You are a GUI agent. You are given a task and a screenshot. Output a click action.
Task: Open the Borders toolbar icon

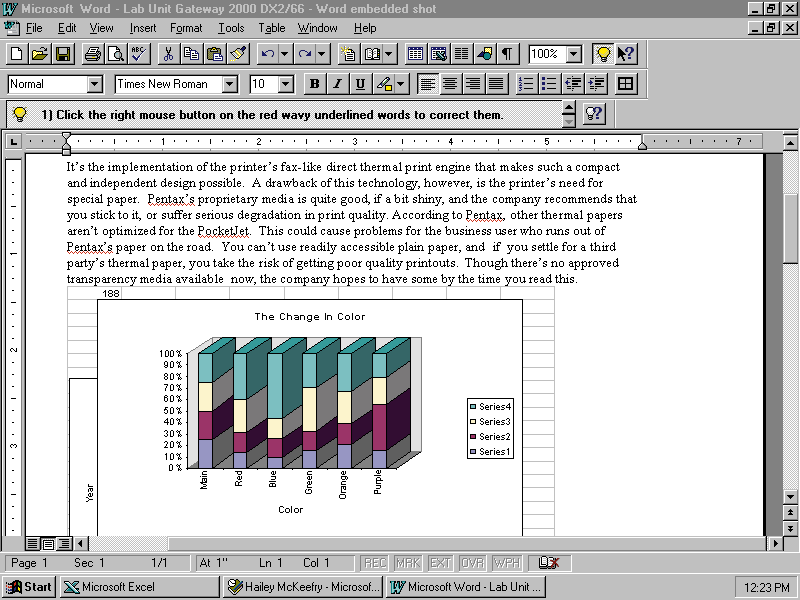pyautogui.click(x=626, y=84)
